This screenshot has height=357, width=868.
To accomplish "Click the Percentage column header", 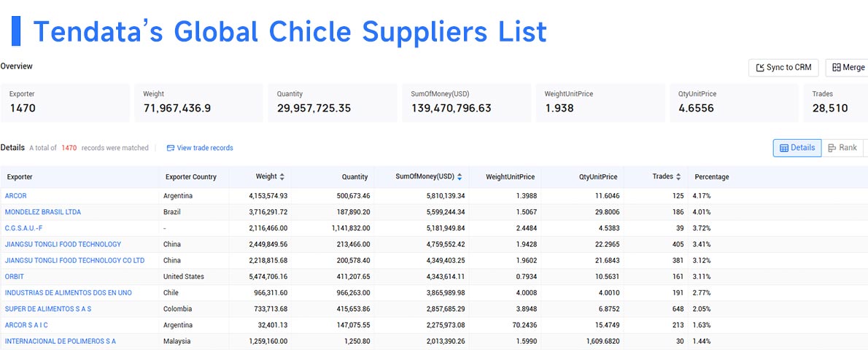I will [712, 177].
